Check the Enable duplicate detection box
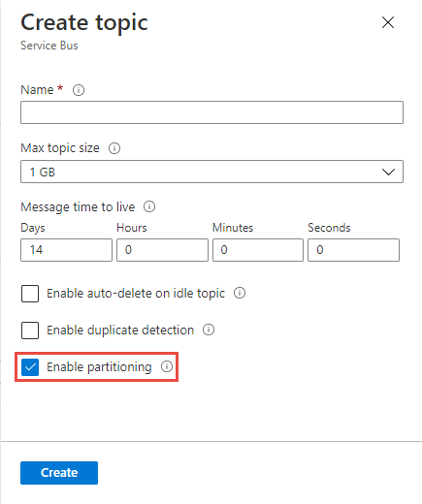 click(x=30, y=331)
